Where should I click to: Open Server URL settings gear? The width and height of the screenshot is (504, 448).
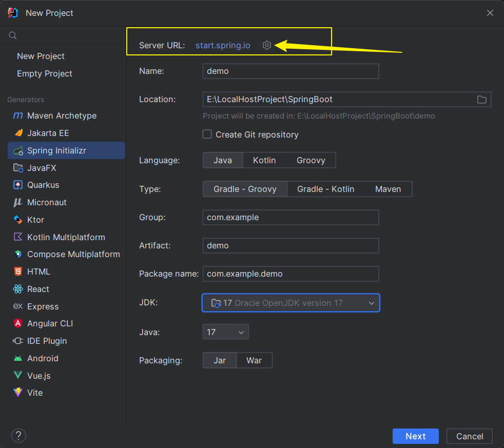(x=267, y=45)
